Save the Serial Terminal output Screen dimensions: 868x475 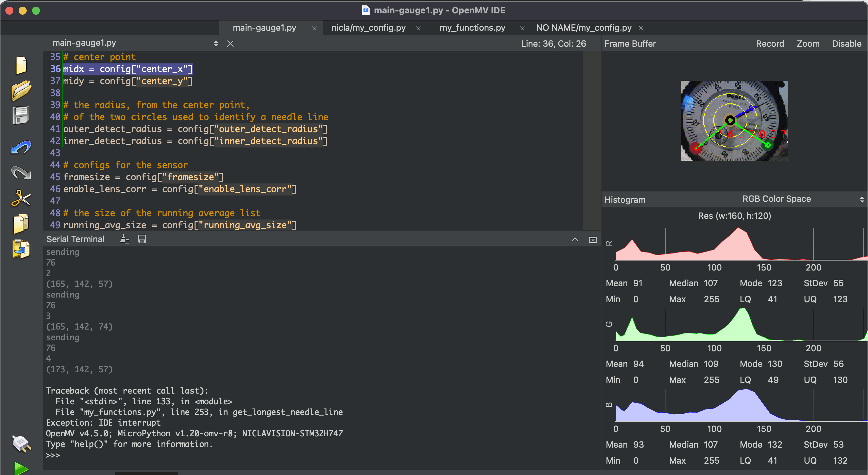point(142,239)
